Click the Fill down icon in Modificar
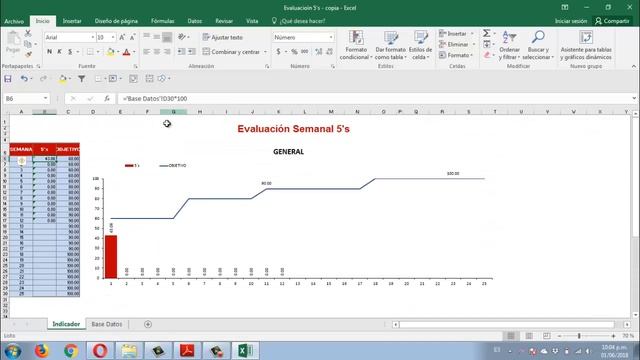The height and width of the screenshot is (360, 640). 487,44
